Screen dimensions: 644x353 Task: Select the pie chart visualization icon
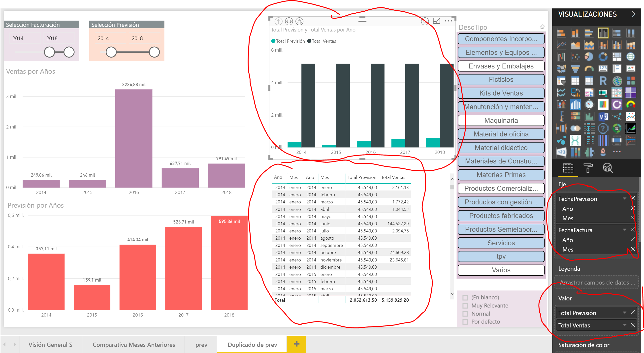pos(589,57)
